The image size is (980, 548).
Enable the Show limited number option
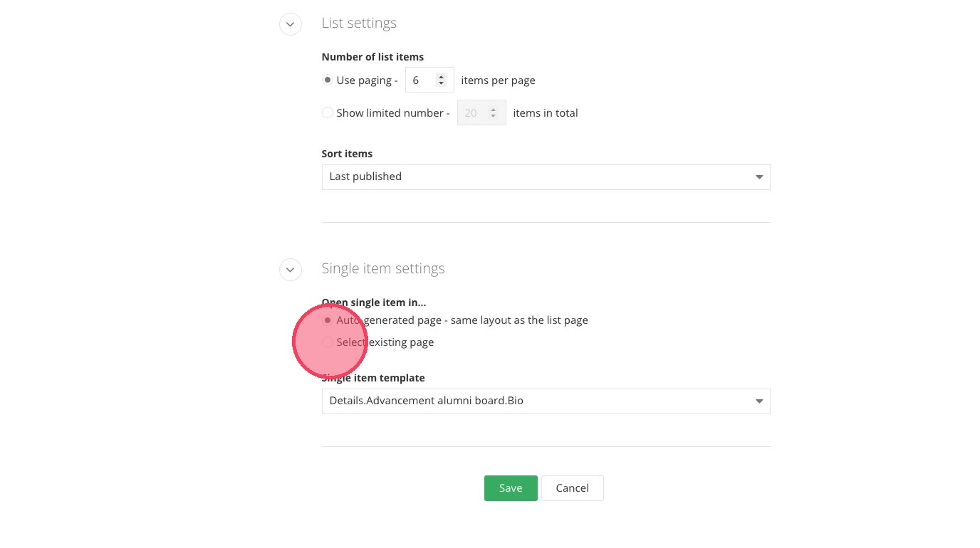pyautogui.click(x=328, y=112)
